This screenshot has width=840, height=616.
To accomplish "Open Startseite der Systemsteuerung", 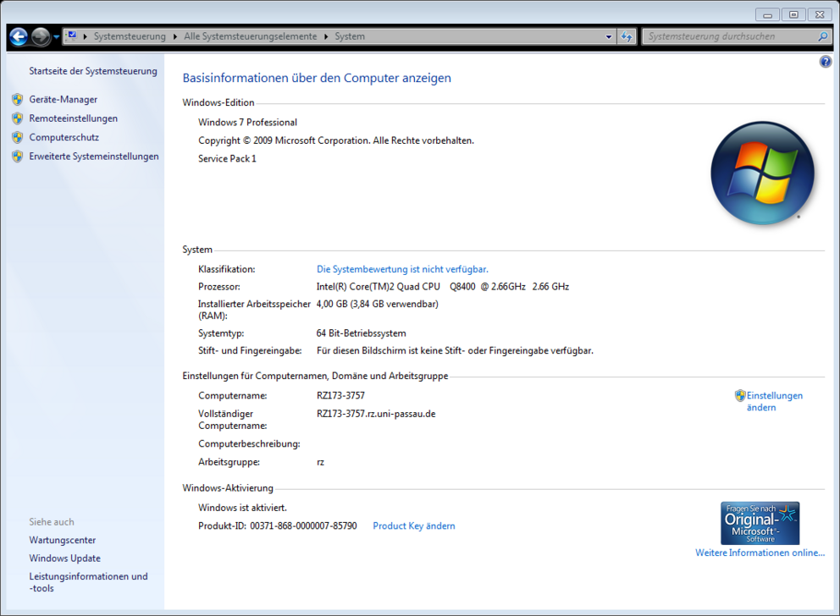I will (x=93, y=71).
